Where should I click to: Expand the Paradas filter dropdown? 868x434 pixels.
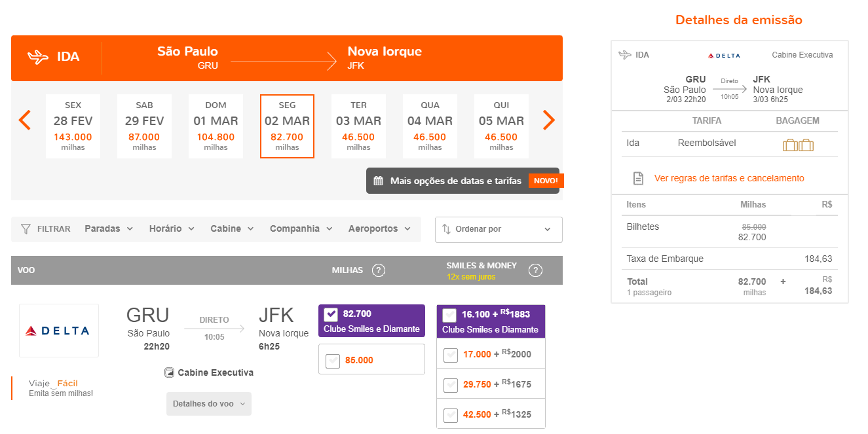[109, 229]
